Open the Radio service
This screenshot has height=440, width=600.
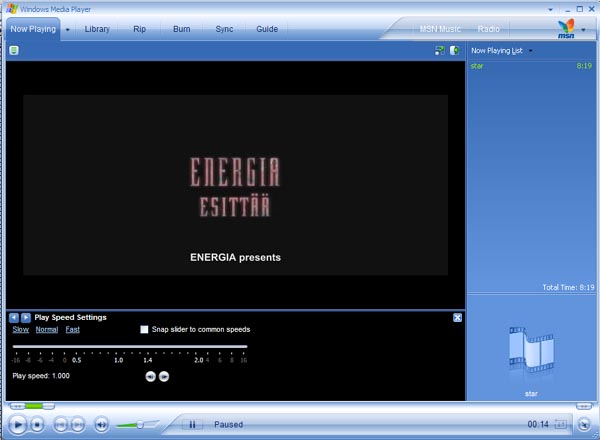coord(489,29)
